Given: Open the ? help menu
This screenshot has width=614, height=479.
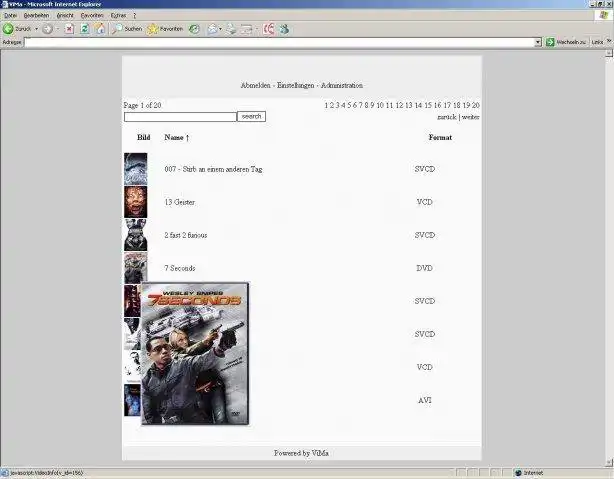Looking at the screenshot, I should click(x=134, y=16).
